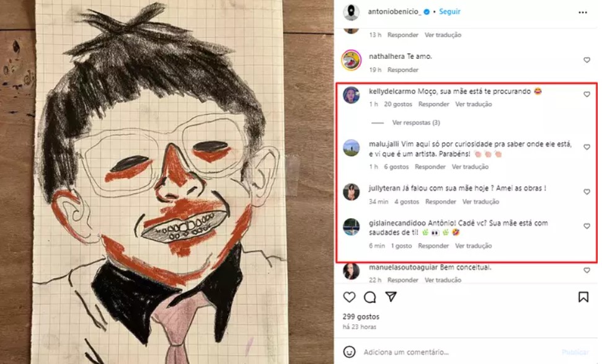
Task: Show translation of manuelasoutoaguiar's comment
Action: pyautogui.click(x=444, y=280)
